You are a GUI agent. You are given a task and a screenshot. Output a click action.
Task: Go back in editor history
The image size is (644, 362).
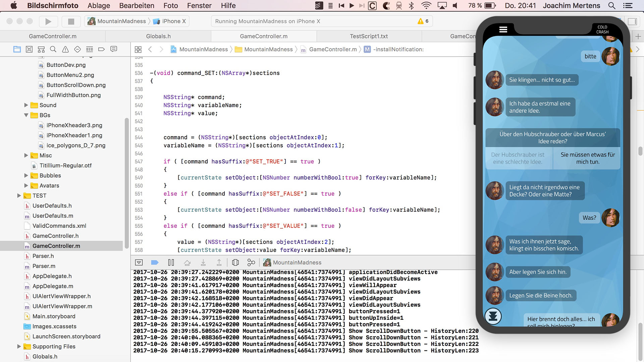click(x=150, y=49)
